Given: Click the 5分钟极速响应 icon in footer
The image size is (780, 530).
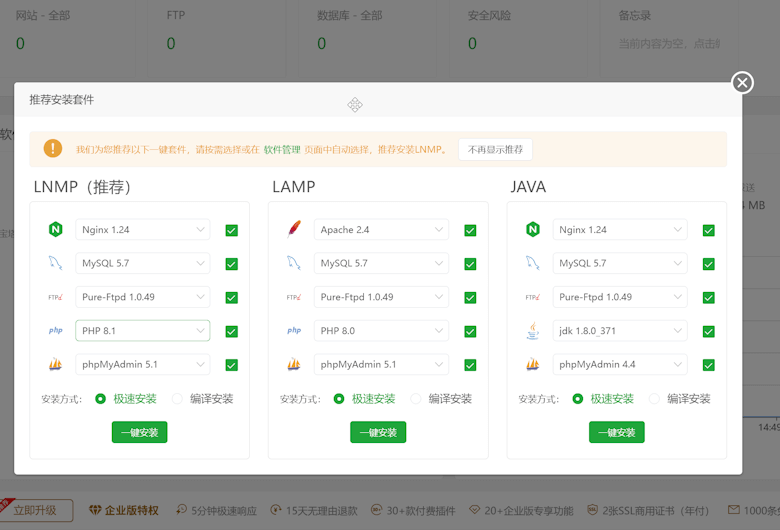Looking at the screenshot, I should (x=182, y=510).
